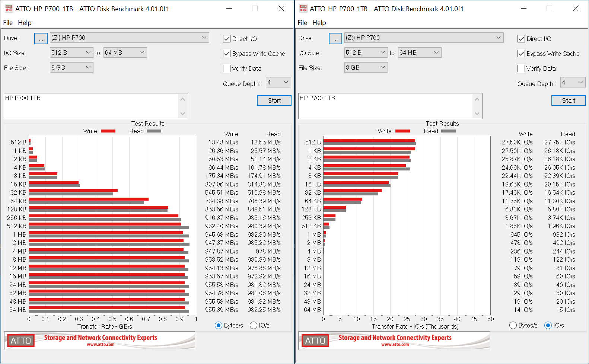The width and height of the screenshot is (589, 364).
Task: Select Bytes/s radio button in right window
Action: (x=513, y=325)
